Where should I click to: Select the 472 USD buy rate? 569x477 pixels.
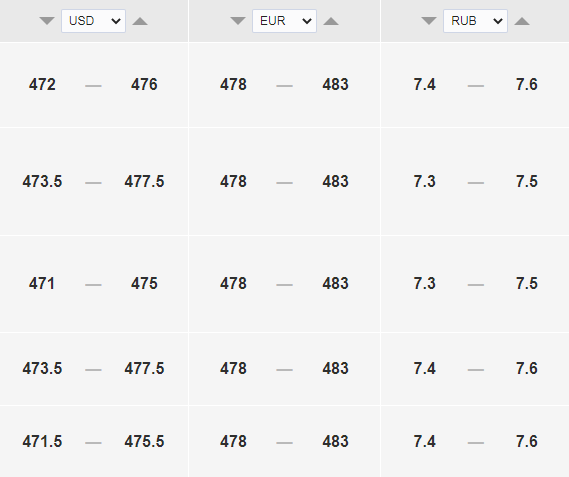(x=42, y=85)
